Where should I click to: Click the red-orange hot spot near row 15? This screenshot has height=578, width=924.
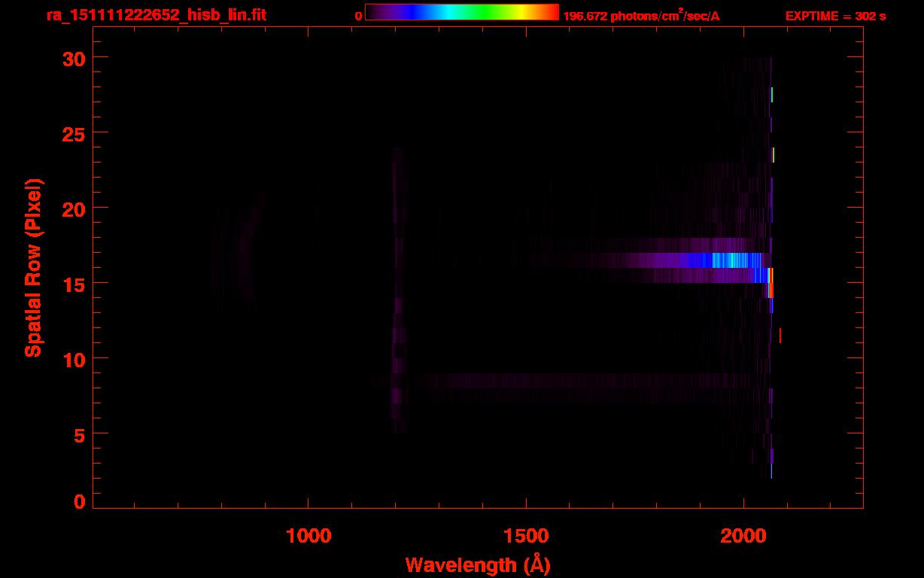[x=770, y=283]
